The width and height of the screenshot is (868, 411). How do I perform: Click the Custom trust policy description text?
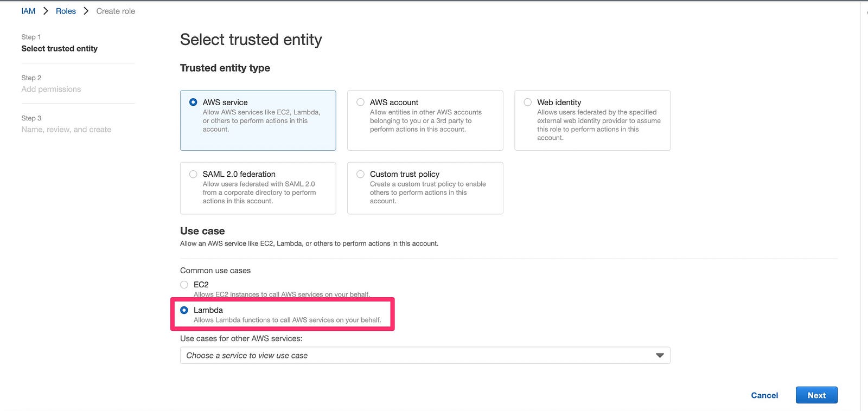click(427, 192)
